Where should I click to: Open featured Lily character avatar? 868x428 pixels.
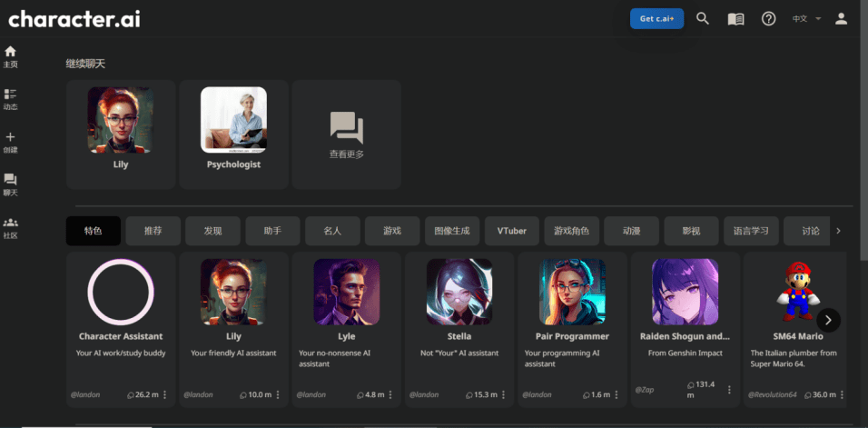point(233,292)
